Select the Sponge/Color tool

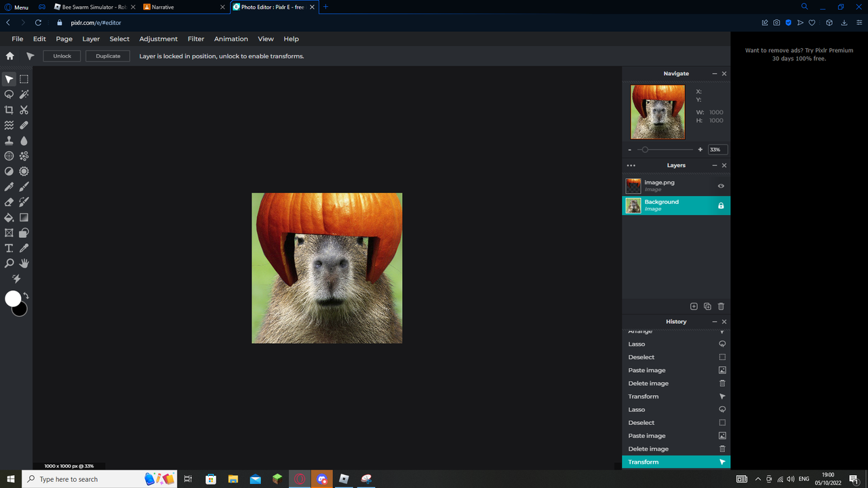pos(24,171)
